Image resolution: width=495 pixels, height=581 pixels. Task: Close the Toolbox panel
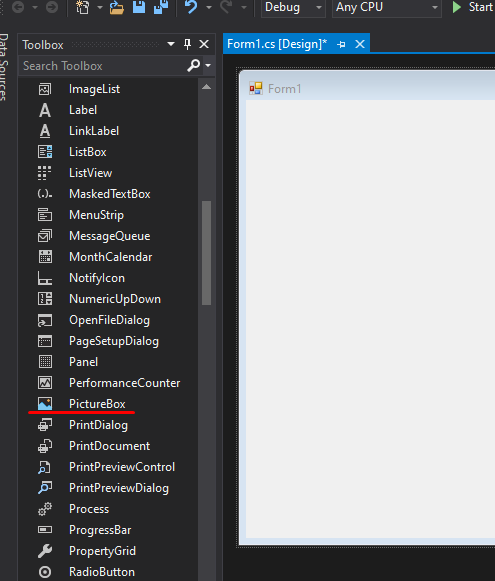(204, 44)
